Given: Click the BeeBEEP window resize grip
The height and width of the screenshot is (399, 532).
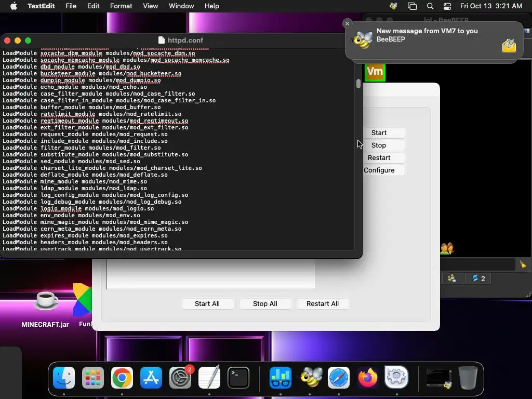Looking at the screenshot, I should coord(528,295).
